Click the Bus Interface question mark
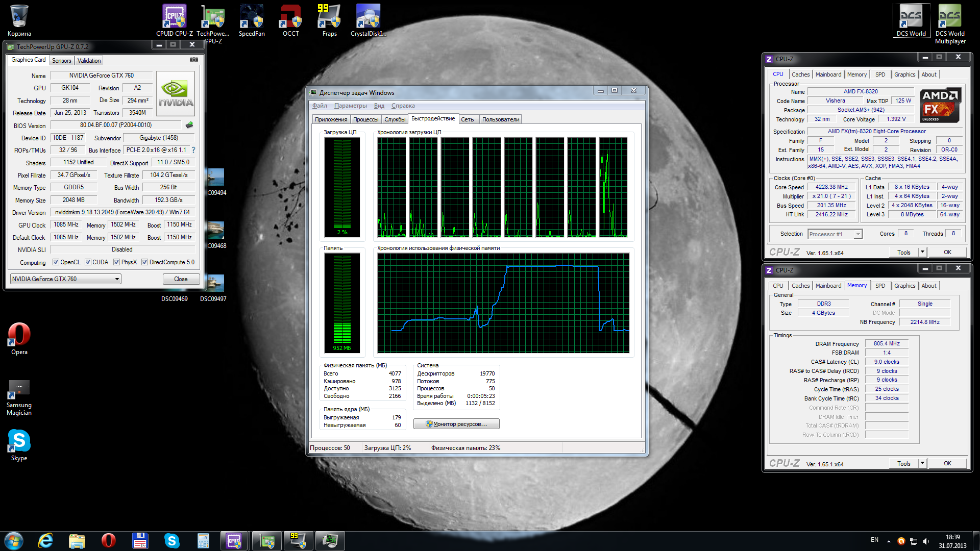Screen dimensions: 980x551 [x=193, y=150]
